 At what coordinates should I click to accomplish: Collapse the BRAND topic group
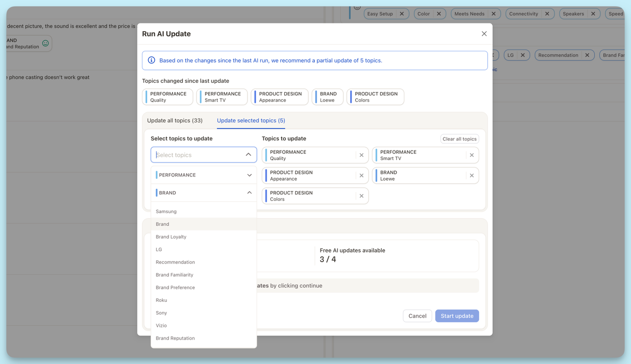pyautogui.click(x=249, y=193)
